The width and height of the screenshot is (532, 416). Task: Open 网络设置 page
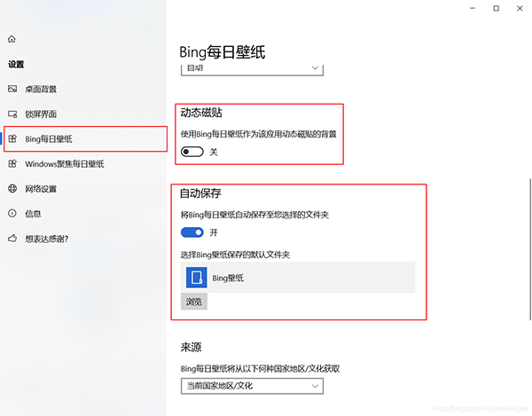coord(83,189)
